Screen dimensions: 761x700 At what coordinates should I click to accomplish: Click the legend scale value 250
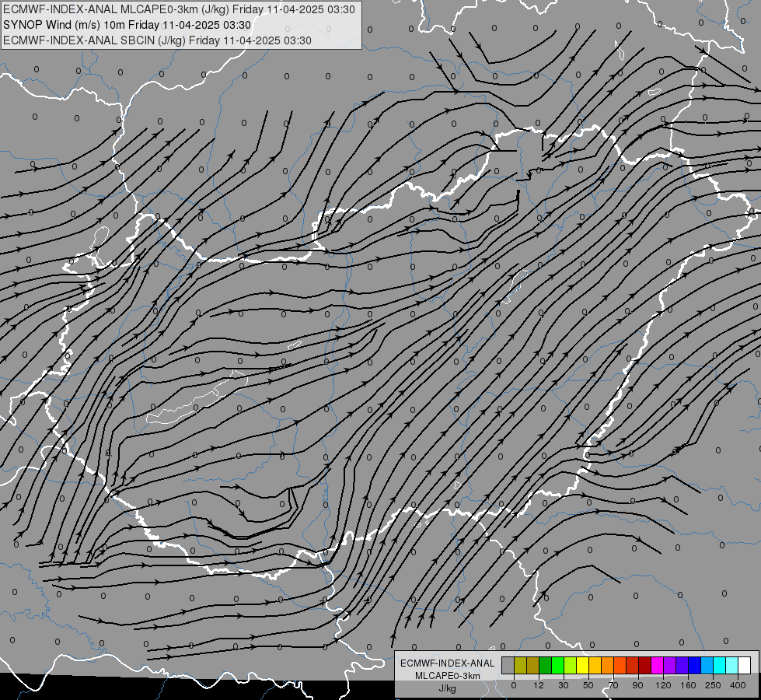tap(713, 685)
